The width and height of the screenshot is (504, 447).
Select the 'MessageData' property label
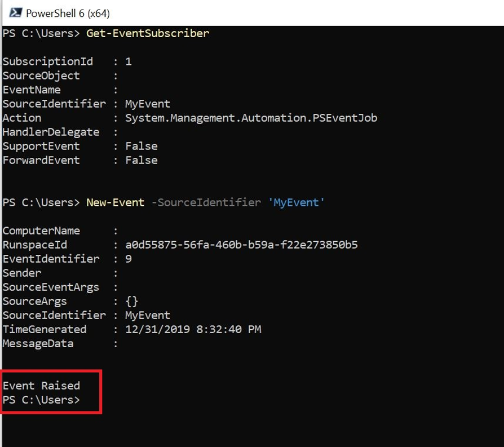pos(38,343)
